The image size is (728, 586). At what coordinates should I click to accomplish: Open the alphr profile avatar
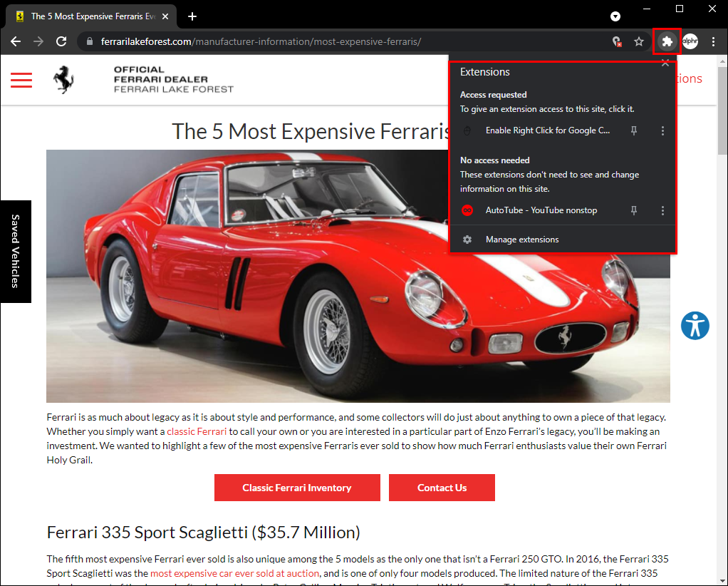coord(690,41)
